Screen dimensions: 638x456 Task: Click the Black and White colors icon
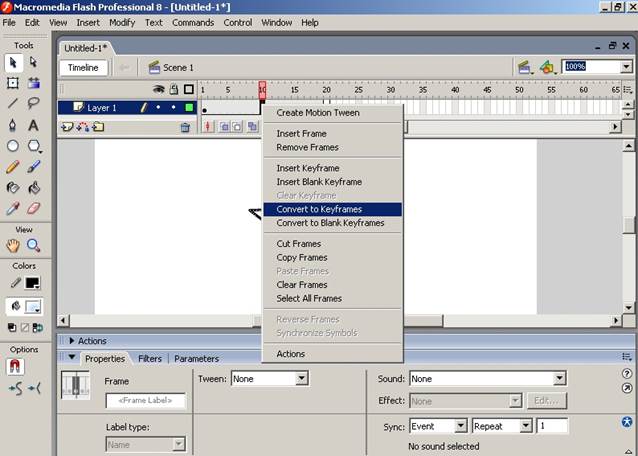[x=12, y=327]
